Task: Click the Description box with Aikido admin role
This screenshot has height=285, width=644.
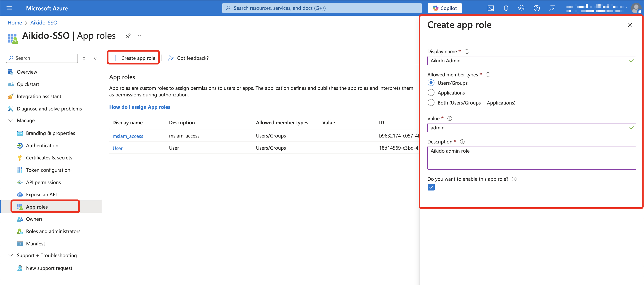Action: pos(532,158)
